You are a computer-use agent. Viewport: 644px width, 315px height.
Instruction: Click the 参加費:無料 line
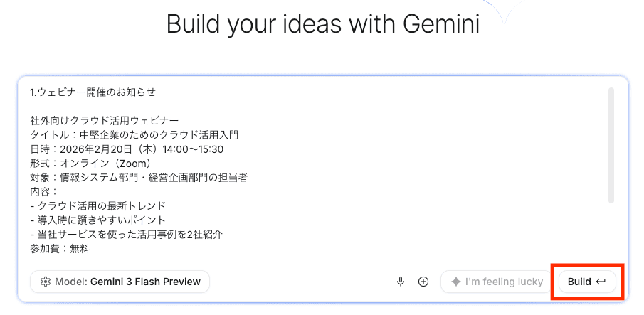60,249
